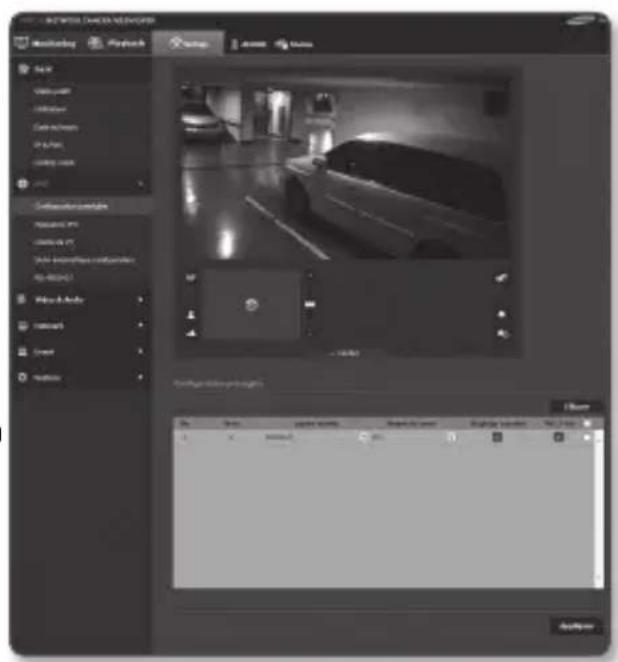Click the PTZ section icon in the sidebar
The width and height of the screenshot is (618, 662).
pyautogui.click(x=23, y=184)
